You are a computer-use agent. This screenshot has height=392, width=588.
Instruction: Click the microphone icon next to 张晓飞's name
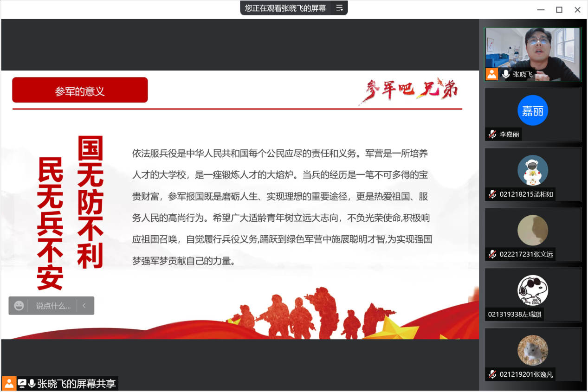tap(506, 74)
